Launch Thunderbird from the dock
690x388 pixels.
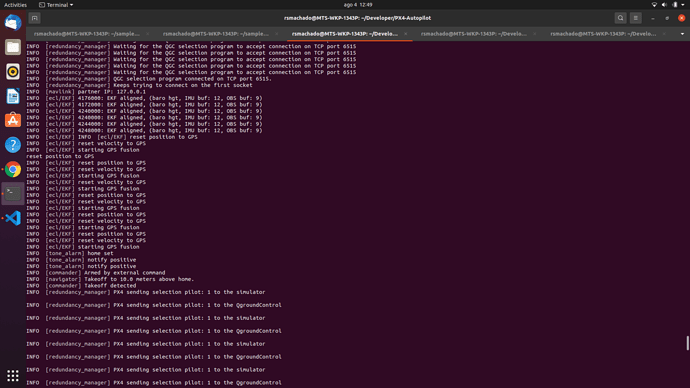tap(13, 22)
